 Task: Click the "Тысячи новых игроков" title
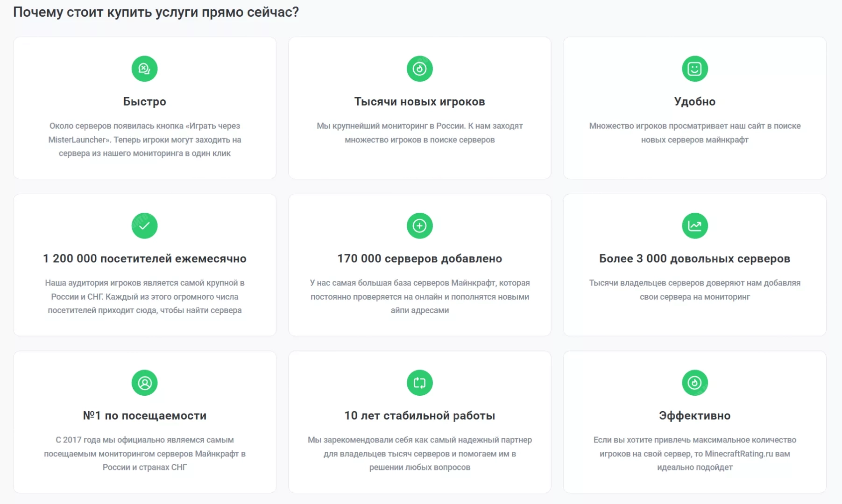[419, 102]
